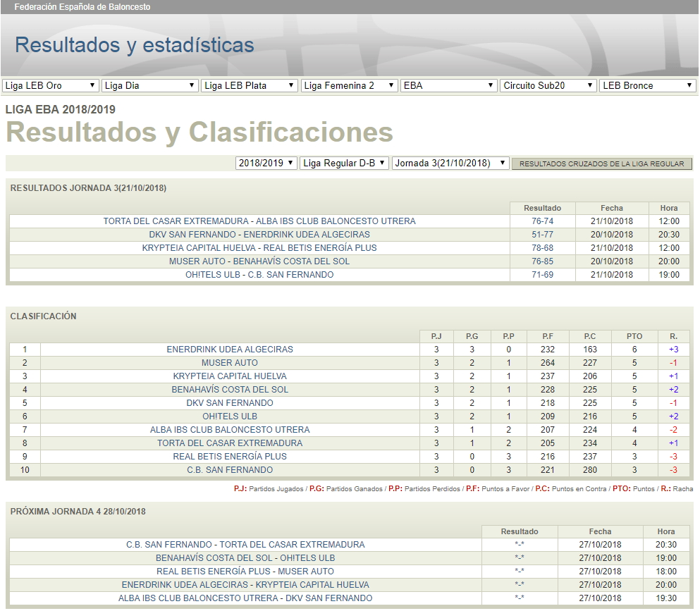
Task: Open the Liga Regular D-B group dropdown
Action: point(344,163)
